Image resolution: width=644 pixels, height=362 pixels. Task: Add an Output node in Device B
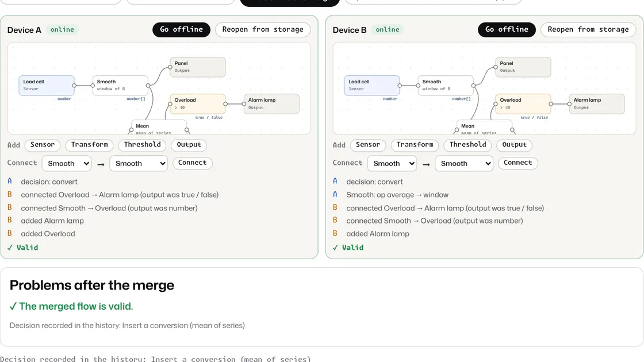pyautogui.click(x=514, y=145)
